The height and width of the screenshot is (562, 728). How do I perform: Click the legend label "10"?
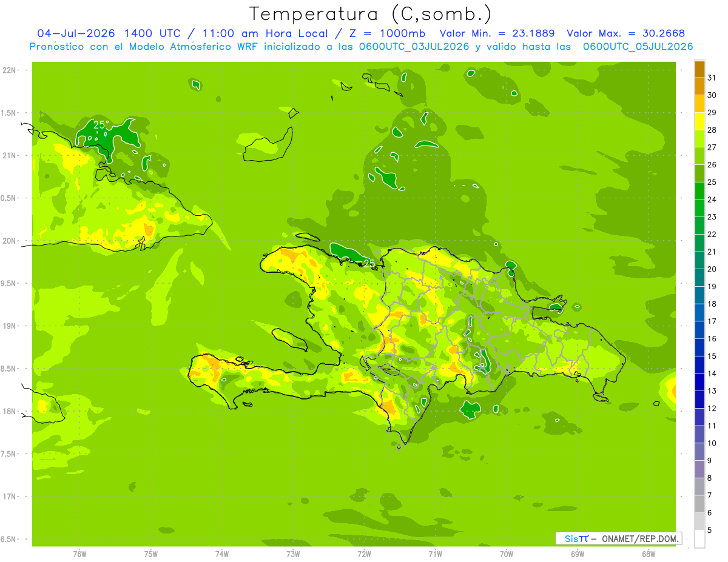point(712,443)
